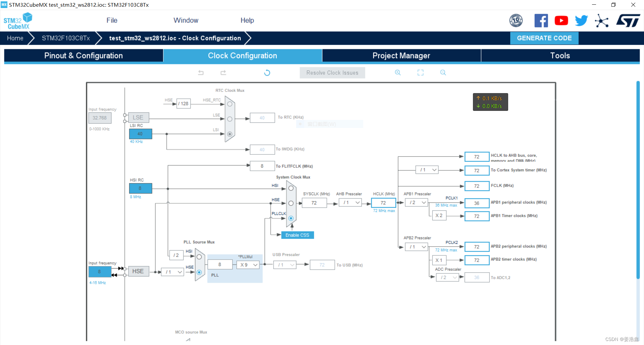Select LSE in RTC Clock Mux

pos(230,119)
